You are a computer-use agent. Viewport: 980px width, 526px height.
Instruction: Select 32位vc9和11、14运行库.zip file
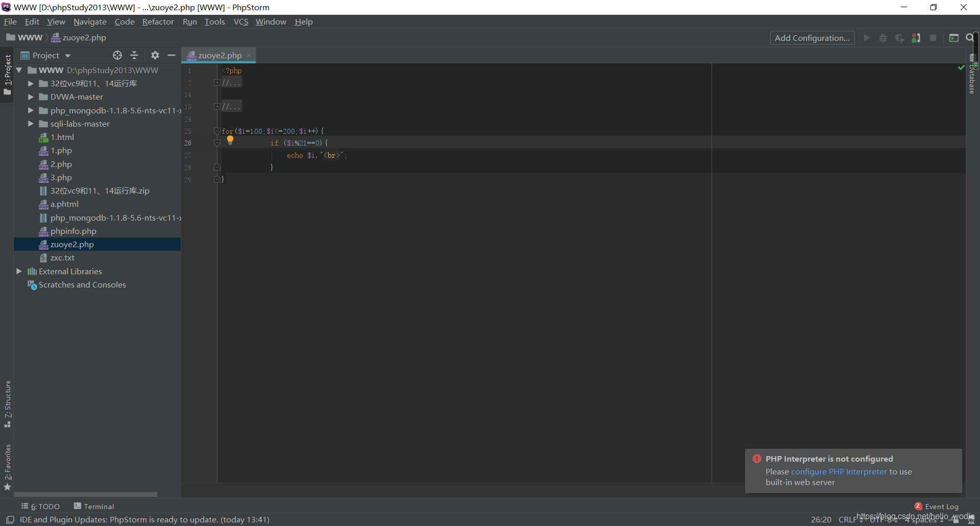tap(100, 190)
